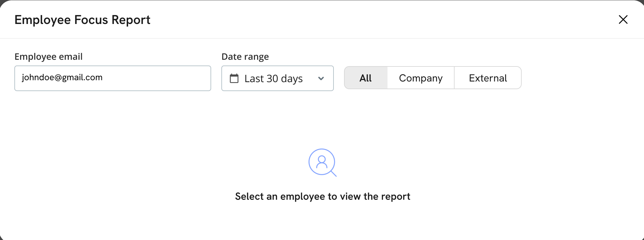The width and height of the screenshot is (644, 240).
Task: Click the 'Employee Focus Report' title
Action: coord(82,20)
